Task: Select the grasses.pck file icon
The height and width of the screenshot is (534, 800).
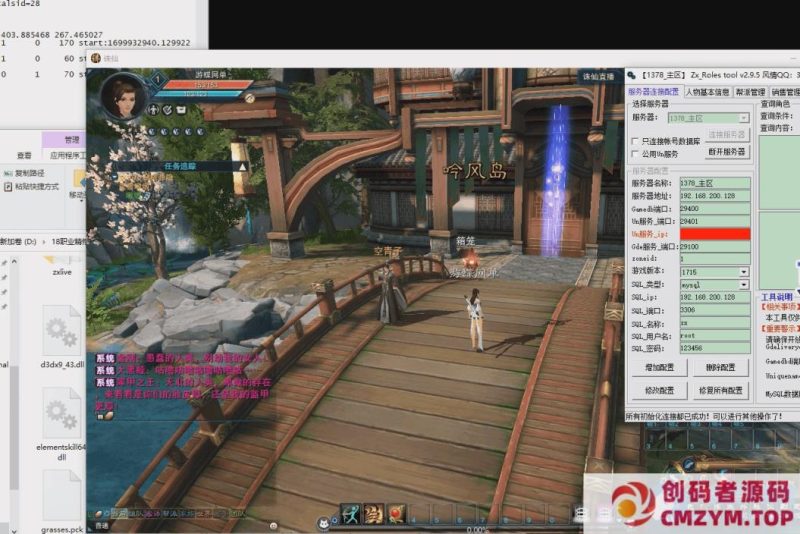Action: [62, 496]
